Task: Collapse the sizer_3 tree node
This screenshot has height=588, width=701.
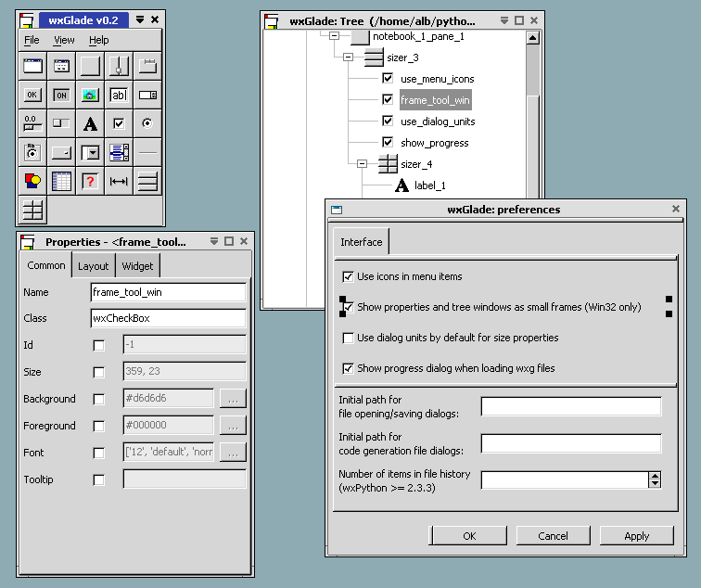Action: (x=349, y=58)
